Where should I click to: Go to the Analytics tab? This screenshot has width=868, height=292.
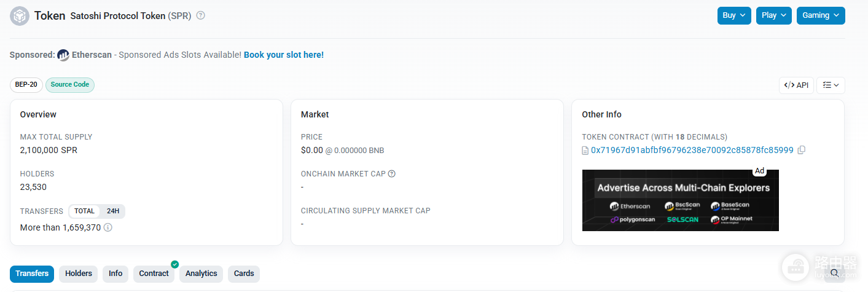[201, 274]
